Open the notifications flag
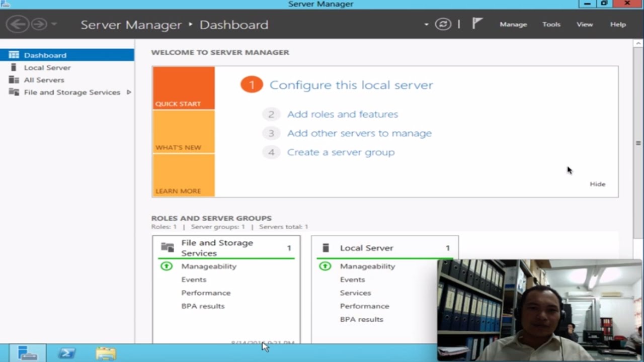 tap(477, 23)
